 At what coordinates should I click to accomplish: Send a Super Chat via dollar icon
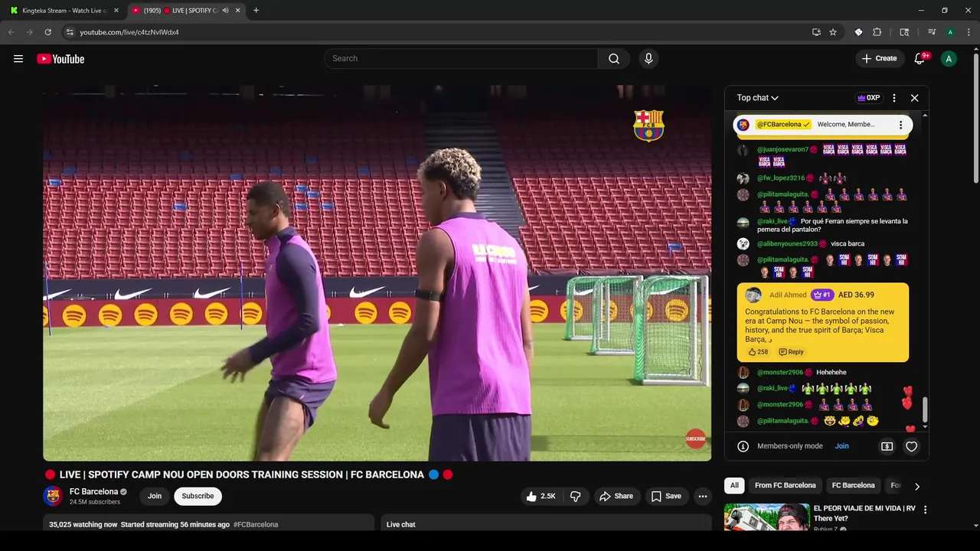pos(887,446)
